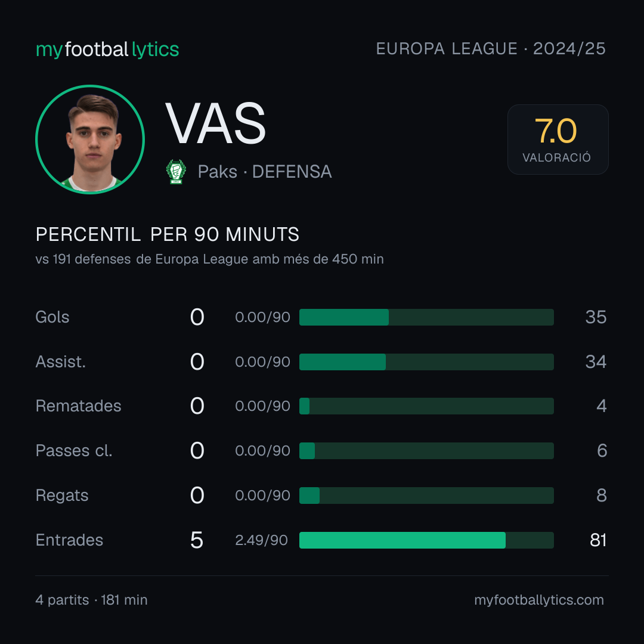Click the Entrades 2.49/90 rate
The width and height of the screenshot is (644, 644).
tap(261, 540)
